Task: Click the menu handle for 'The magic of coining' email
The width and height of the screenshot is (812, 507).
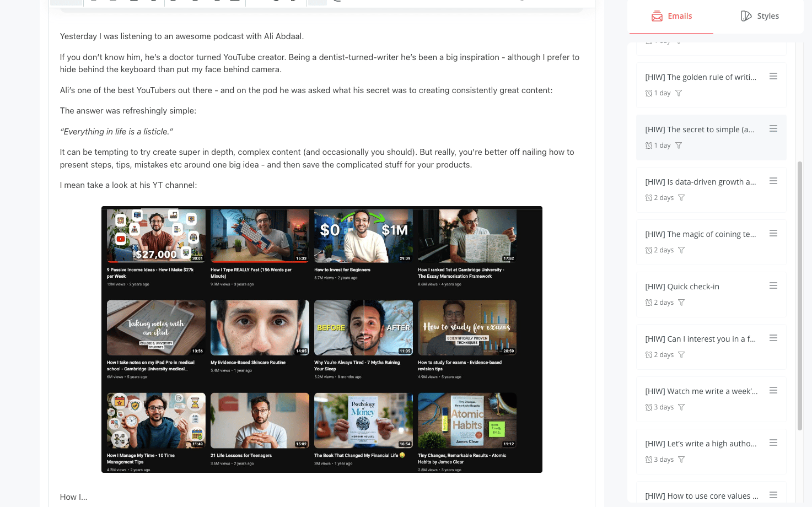Action: [x=773, y=233]
